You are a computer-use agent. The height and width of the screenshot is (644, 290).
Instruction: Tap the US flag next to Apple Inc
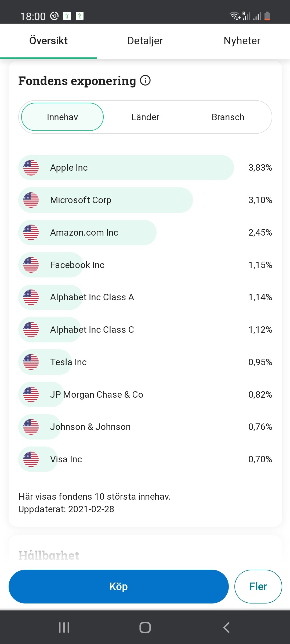point(31,168)
